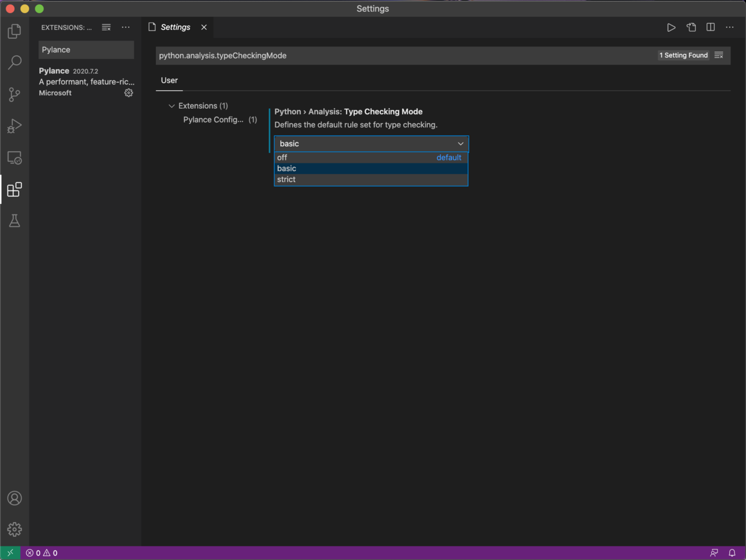Click the Pylance extension manage gear

tap(129, 93)
